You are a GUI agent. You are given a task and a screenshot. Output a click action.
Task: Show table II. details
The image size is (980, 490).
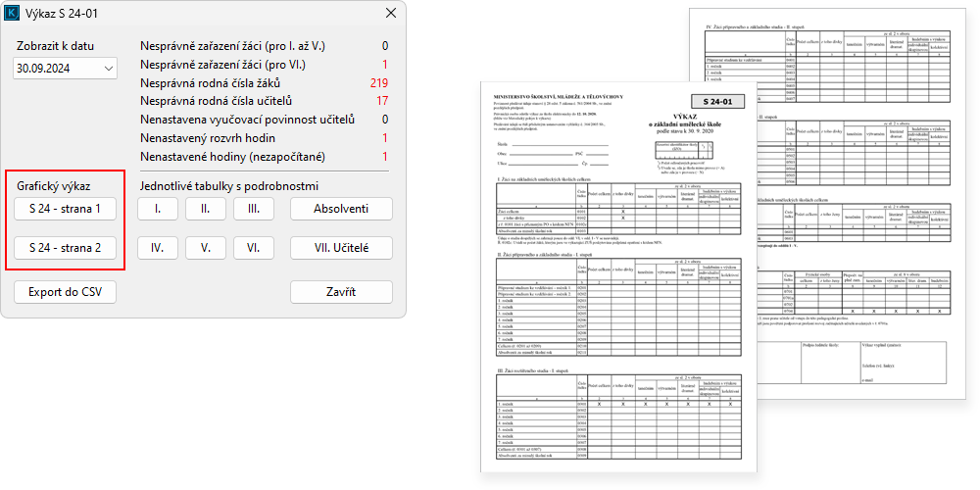[x=206, y=209]
